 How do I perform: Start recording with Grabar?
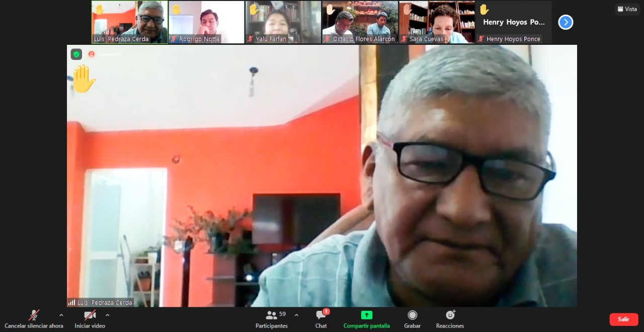(412, 319)
